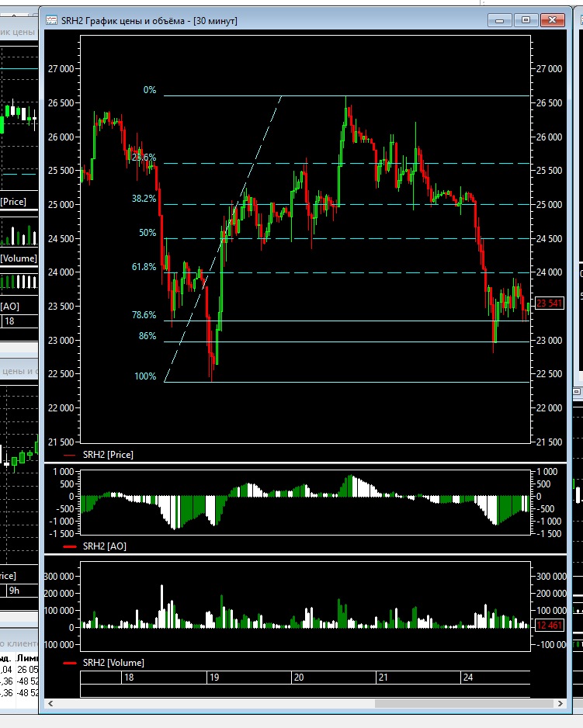The height and width of the screenshot is (728, 583).
Task: Minimize the SRH2 chart window
Action: 500,20
